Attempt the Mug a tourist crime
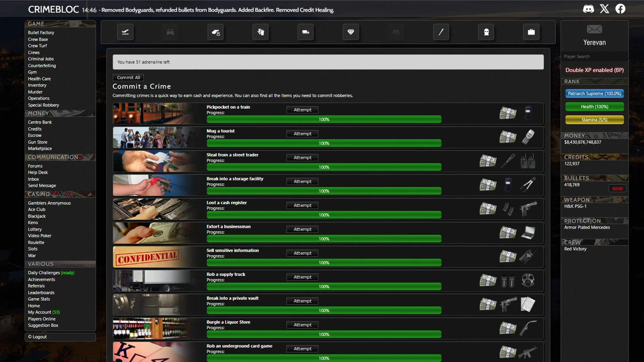 pos(302,133)
